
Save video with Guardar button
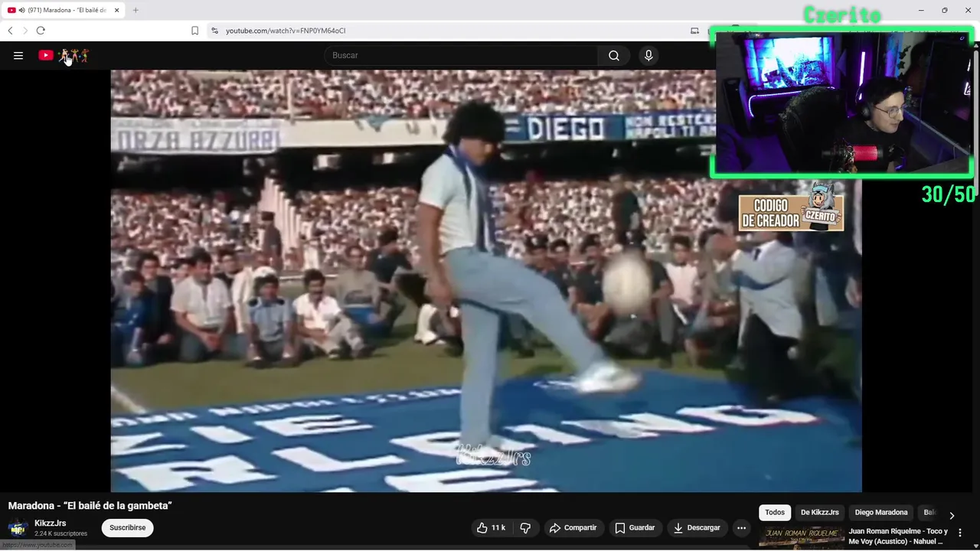point(635,528)
